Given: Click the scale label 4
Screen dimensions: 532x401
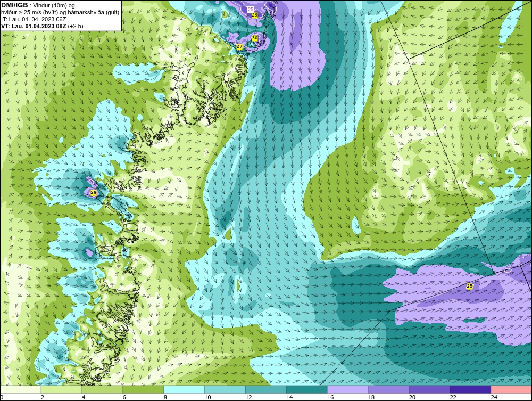Looking at the screenshot, I should 84,397.
